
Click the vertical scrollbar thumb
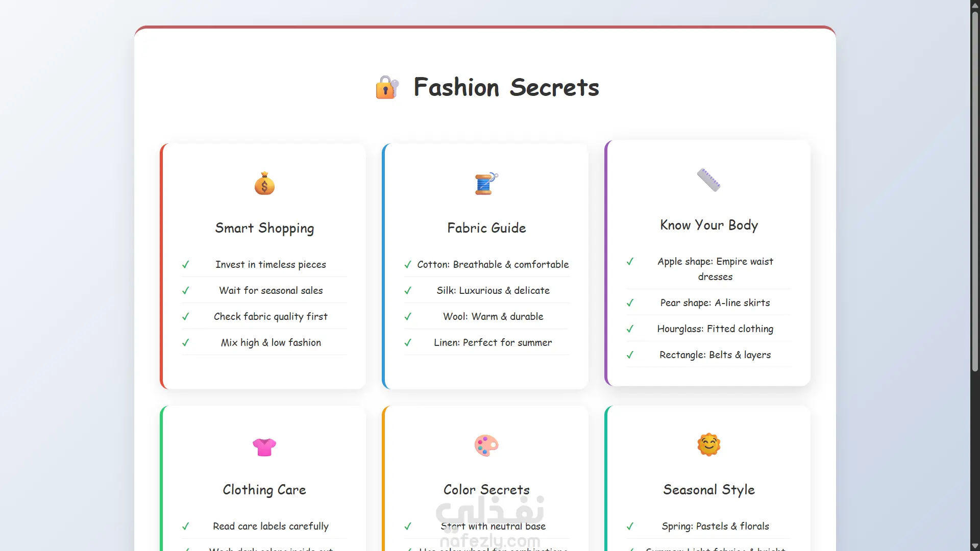(975, 191)
